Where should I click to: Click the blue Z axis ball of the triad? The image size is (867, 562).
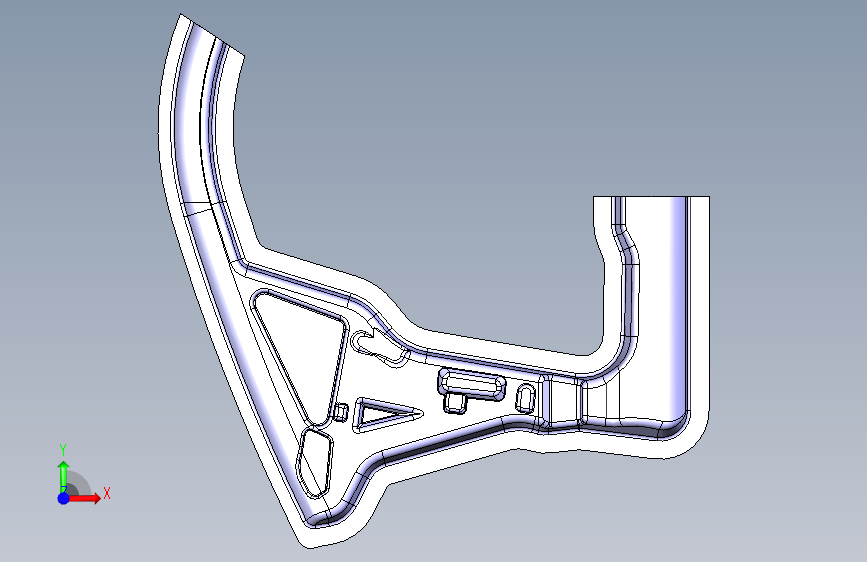[64, 498]
